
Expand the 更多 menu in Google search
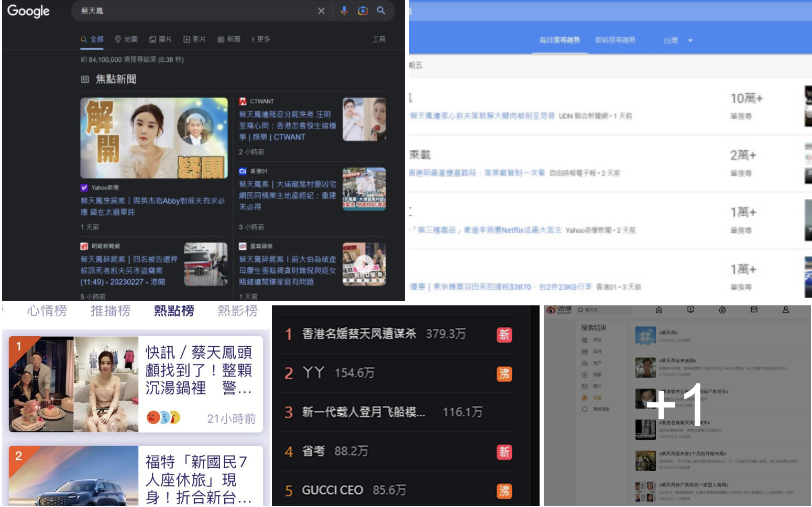261,39
